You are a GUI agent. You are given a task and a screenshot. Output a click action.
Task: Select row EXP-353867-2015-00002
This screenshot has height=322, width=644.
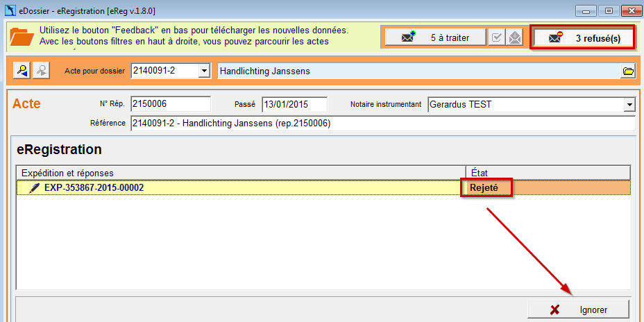point(323,187)
